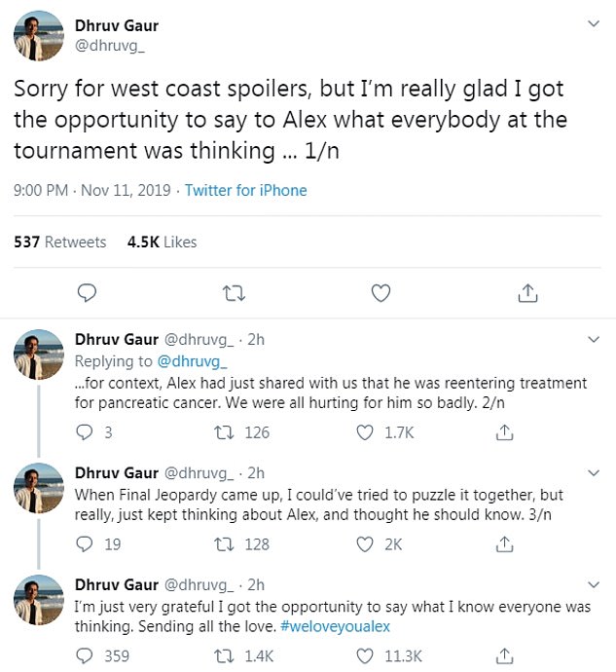Like the main tweet with heart
This screenshot has height=672, width=616.
380,292
